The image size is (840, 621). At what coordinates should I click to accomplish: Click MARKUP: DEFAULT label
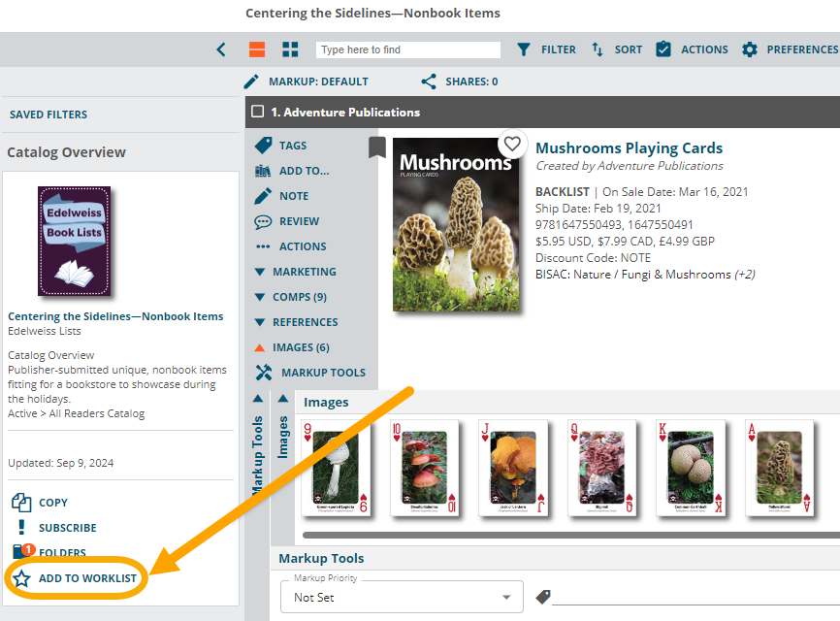(x=319, y=82)
